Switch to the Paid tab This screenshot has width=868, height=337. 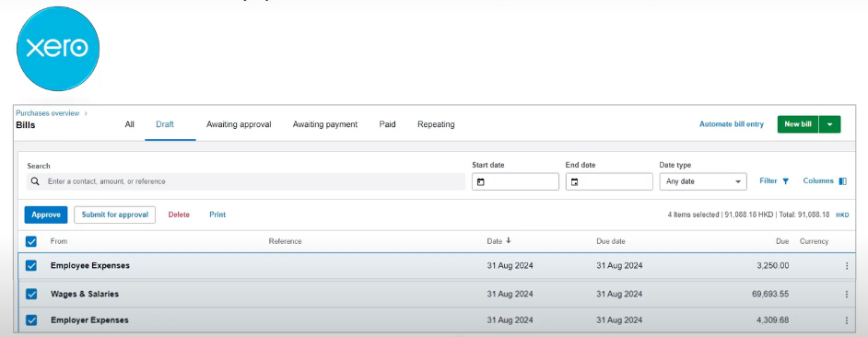388,124
